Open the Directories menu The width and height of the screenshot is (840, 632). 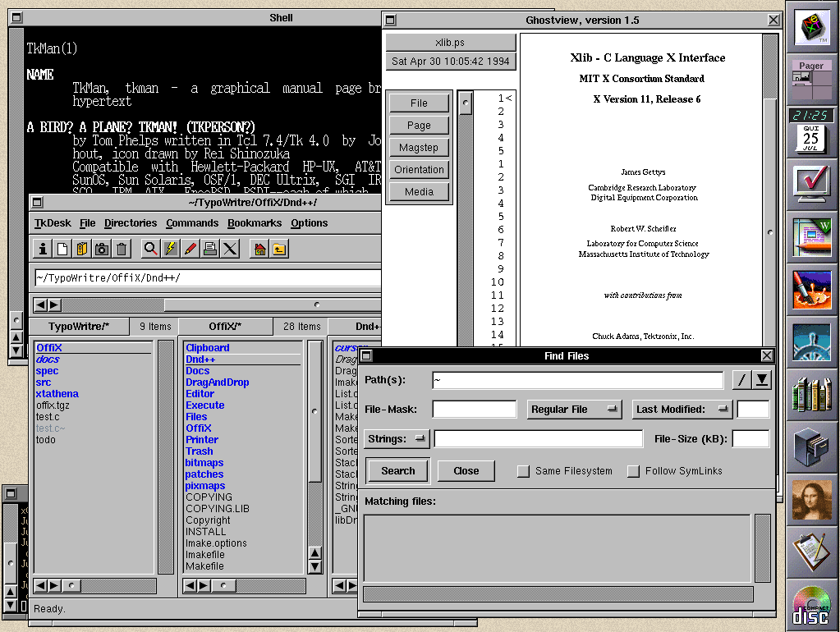[131, 222]
